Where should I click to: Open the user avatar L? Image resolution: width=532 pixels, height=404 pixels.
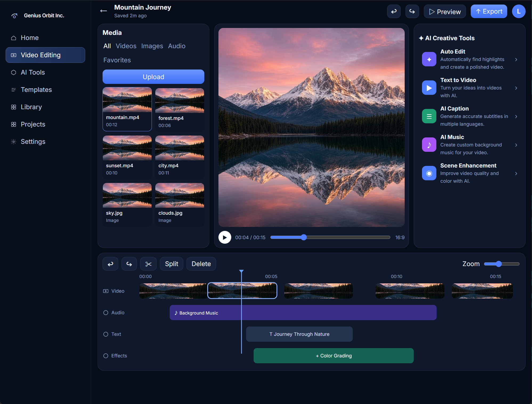click(x=518, y=11)
